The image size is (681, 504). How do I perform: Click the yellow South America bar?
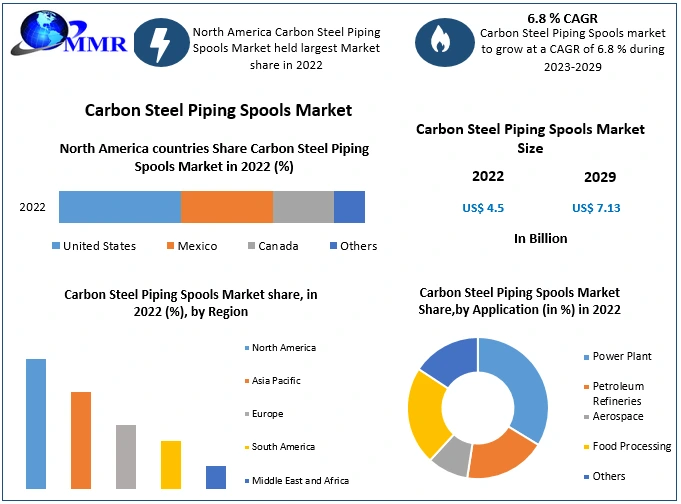pyautogui.click(x=171, y=464)
